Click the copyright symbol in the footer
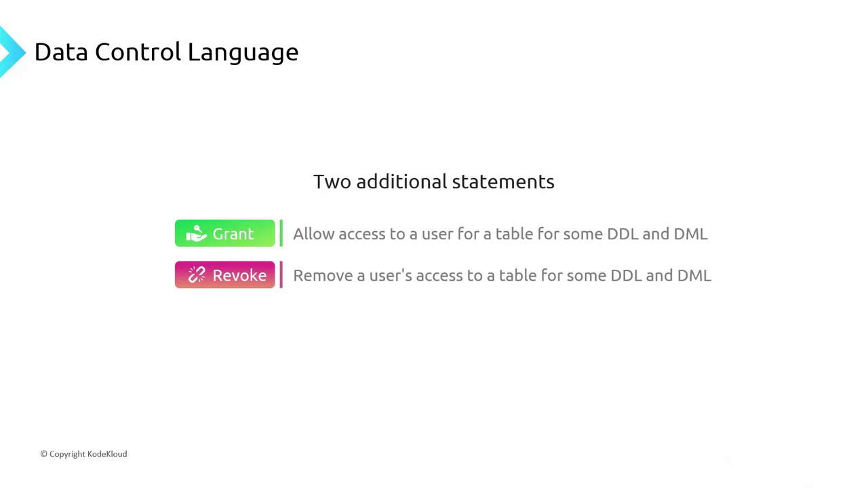This screenshot has height=488, width=868. coord(43,454)
